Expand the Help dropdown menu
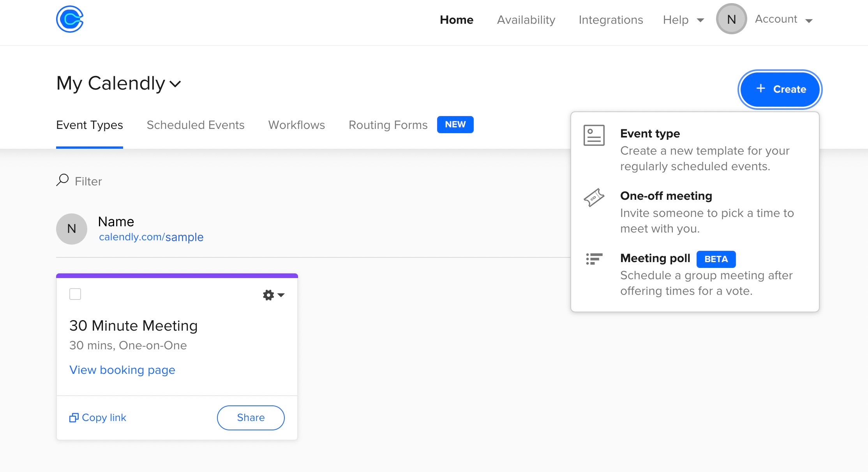The width and height of the screenshot is (868, 472). tap(683, 19)
